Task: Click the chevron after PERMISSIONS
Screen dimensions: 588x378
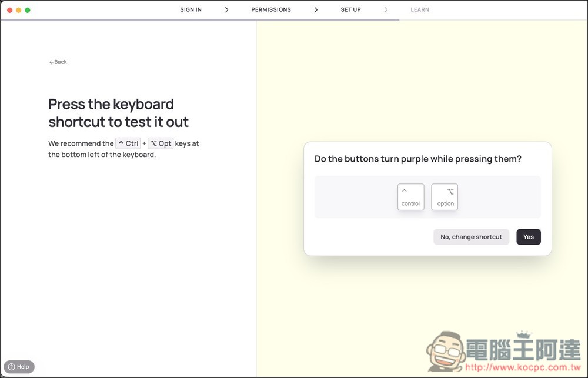Action: tap(316, 10)
